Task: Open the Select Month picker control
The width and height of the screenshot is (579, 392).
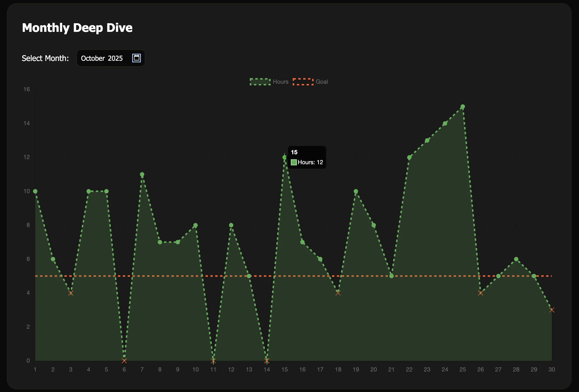Action: pos(111,58)
